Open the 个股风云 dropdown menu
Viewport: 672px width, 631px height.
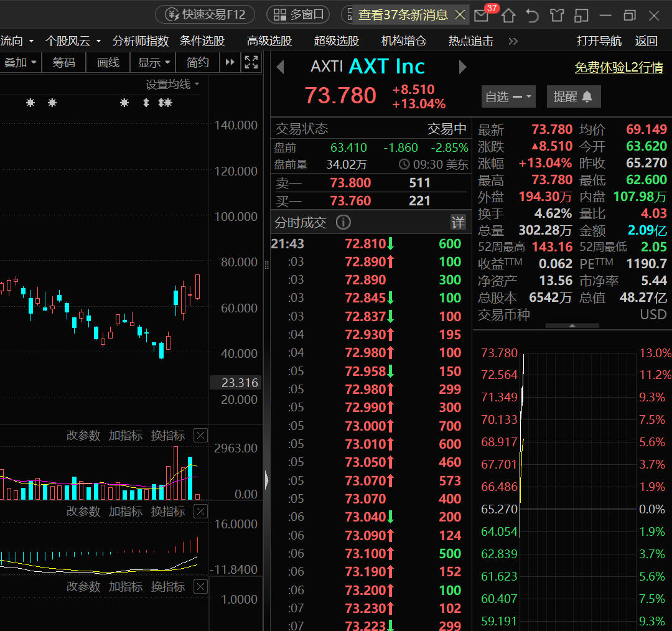coord(73,41)
